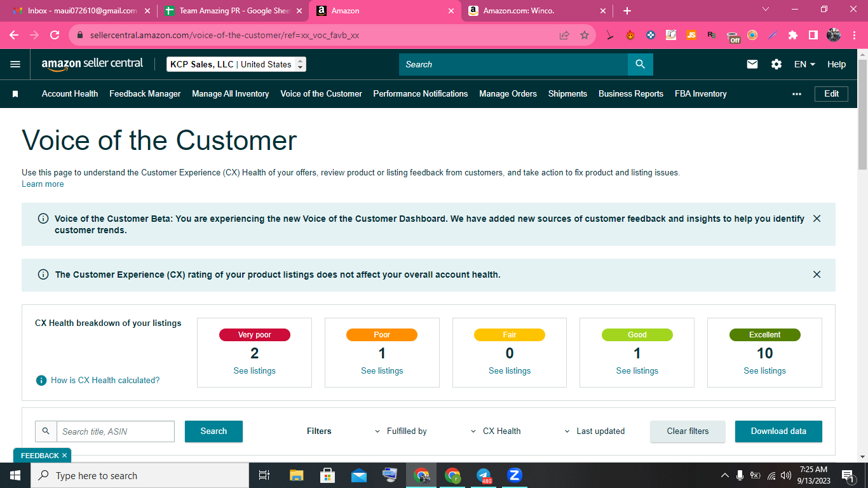Go to Account Health
This screenshot has height=488, width=868.
[70, 94]
